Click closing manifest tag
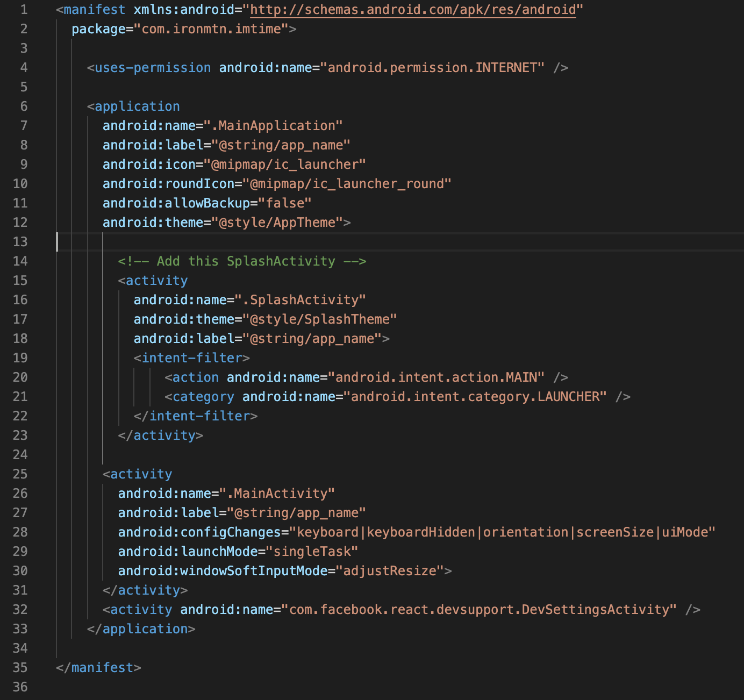 coord(98,668)
